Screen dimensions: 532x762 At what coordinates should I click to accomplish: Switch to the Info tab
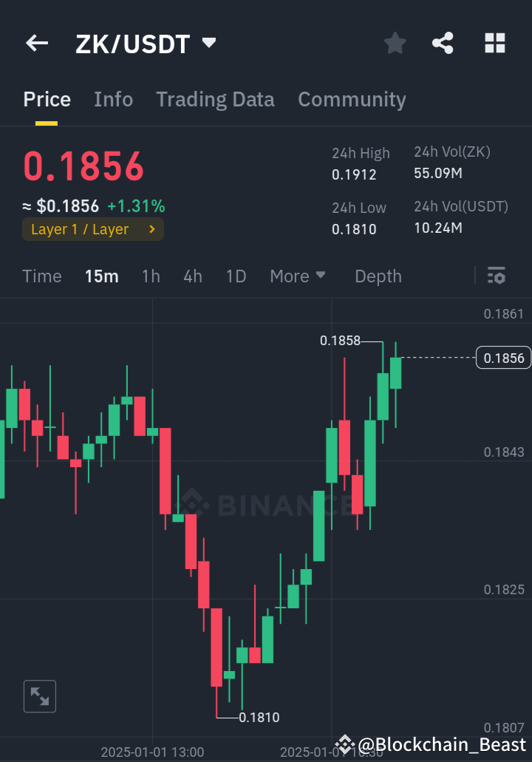point(113,99)
